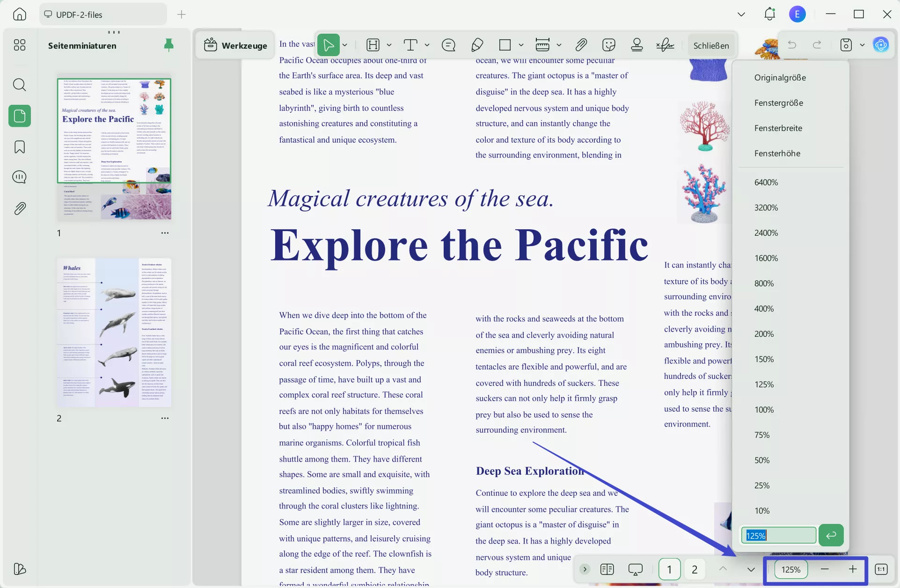The height and width of the screenshot is (588, 900).
Task: Expand the rectangle shape tool dropdown
Action: tap(521, 45)
